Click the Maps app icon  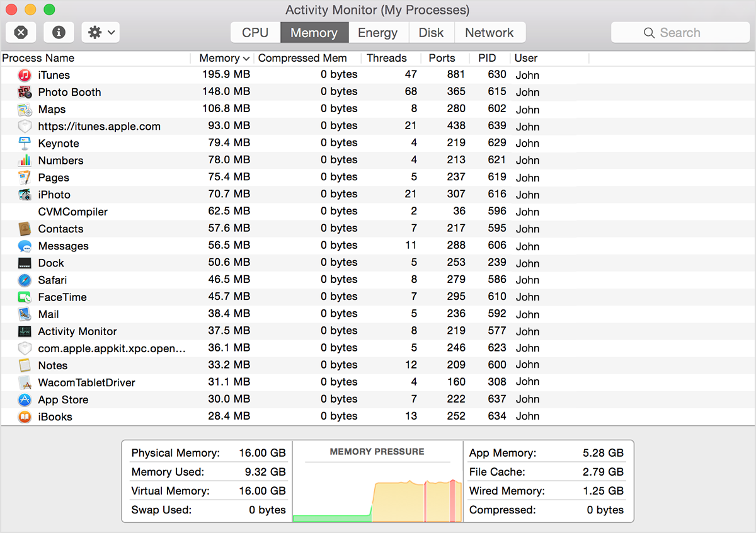[24, 109]
